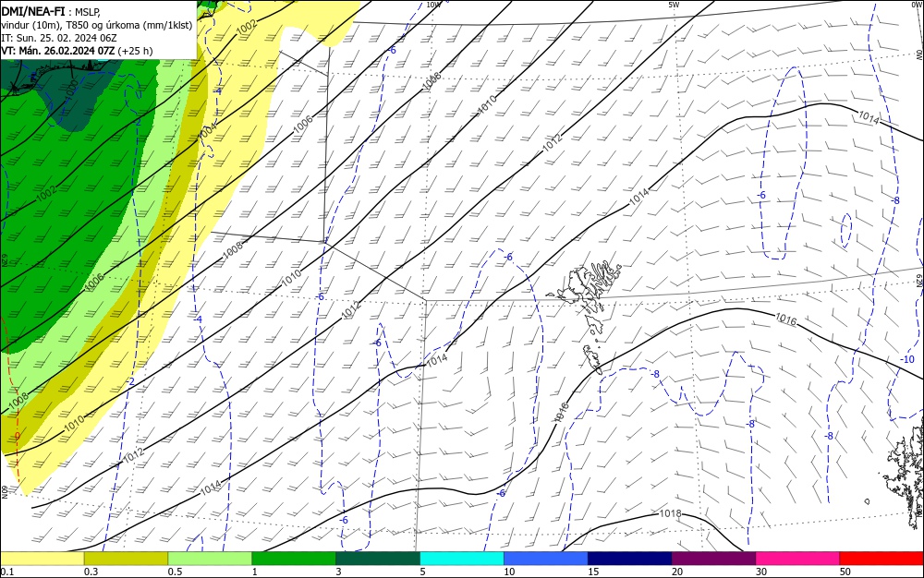Click the "50" legend value
Screen dimensions: 924x578
click(845, 572)
